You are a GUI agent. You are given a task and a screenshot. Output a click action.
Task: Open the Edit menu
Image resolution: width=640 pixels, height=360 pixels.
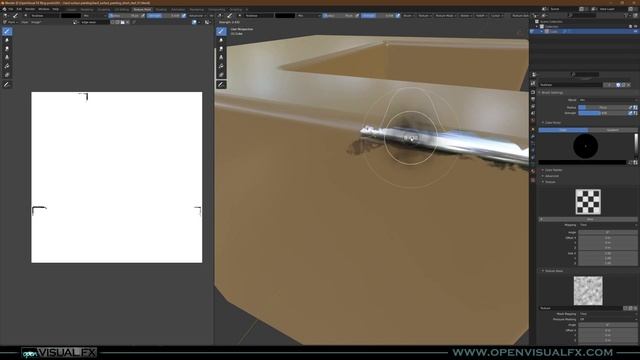click(x=19, y=9)
